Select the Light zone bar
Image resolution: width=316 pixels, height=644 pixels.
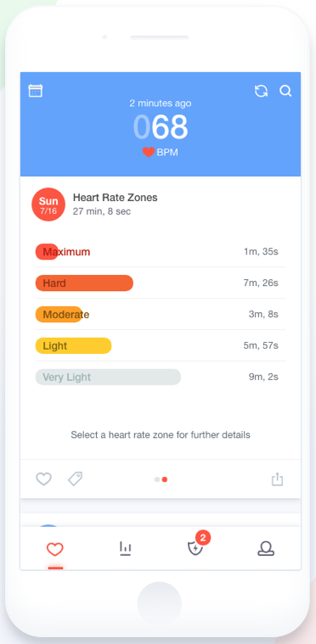(x=73, y=346)
